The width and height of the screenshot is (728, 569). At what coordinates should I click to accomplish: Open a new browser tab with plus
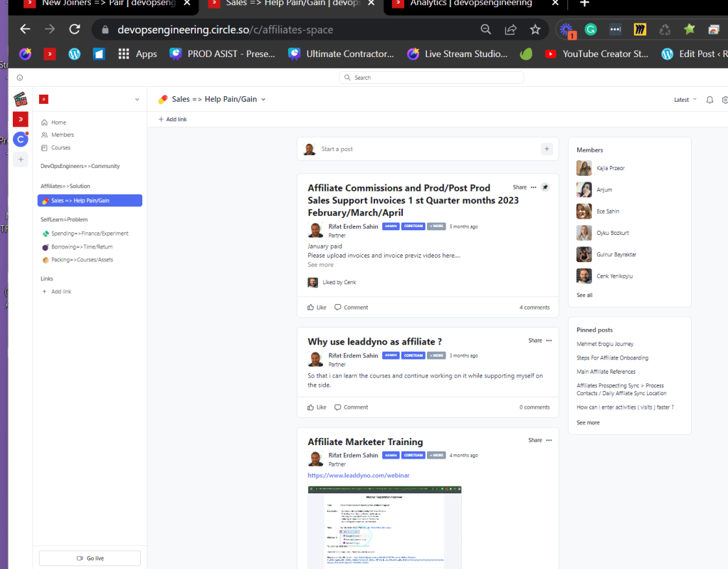point(584,4)
